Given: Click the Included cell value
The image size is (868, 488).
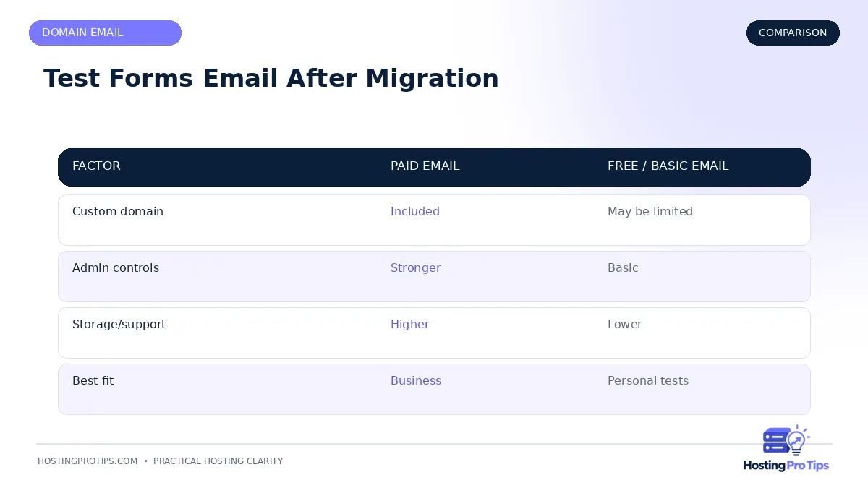Looking at the screenshot, I should (415, 211).
